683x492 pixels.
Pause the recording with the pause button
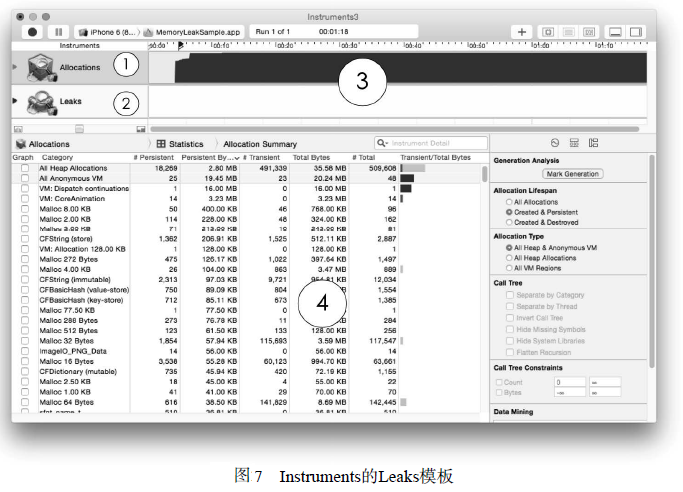tap(56, 32)
